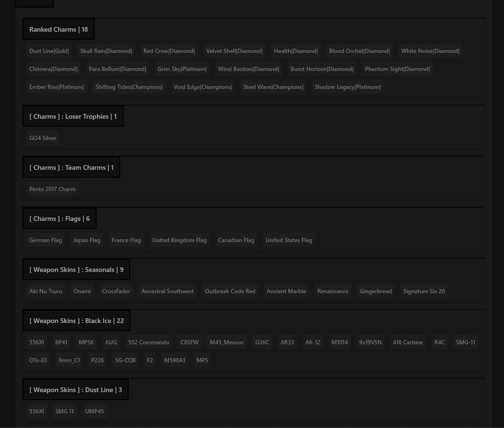The width and height of the screenshot is (504, 428).
Task: Select the Dust Line|Gold| charm tag
Action: (x=49, y=51)
